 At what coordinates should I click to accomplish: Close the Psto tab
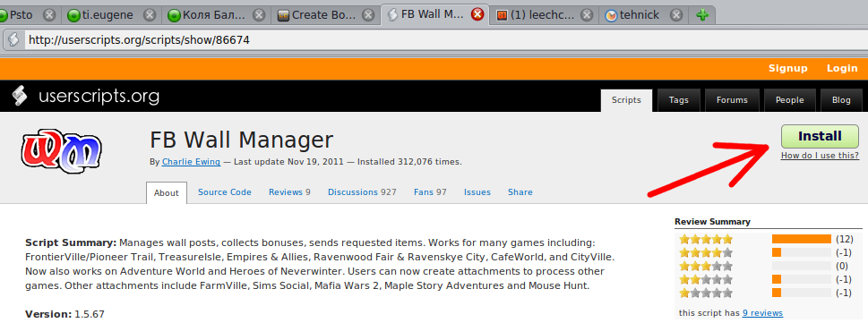tap(49, 15)
